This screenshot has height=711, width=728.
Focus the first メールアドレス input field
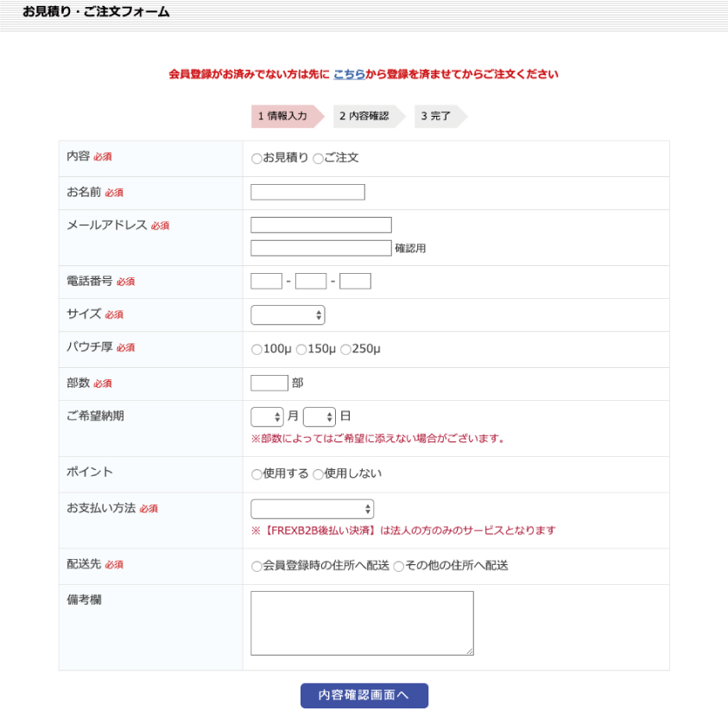tap(321, 225)
